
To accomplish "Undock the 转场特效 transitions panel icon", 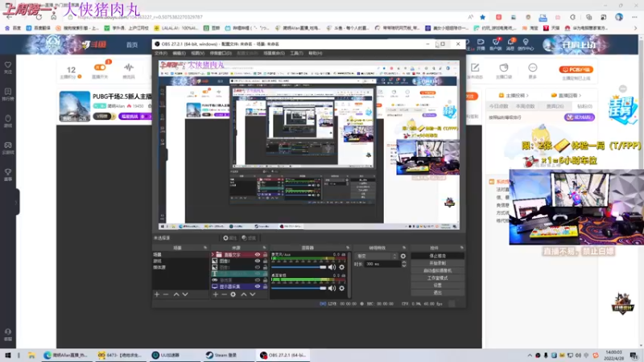I will click(x=404, y=248).
